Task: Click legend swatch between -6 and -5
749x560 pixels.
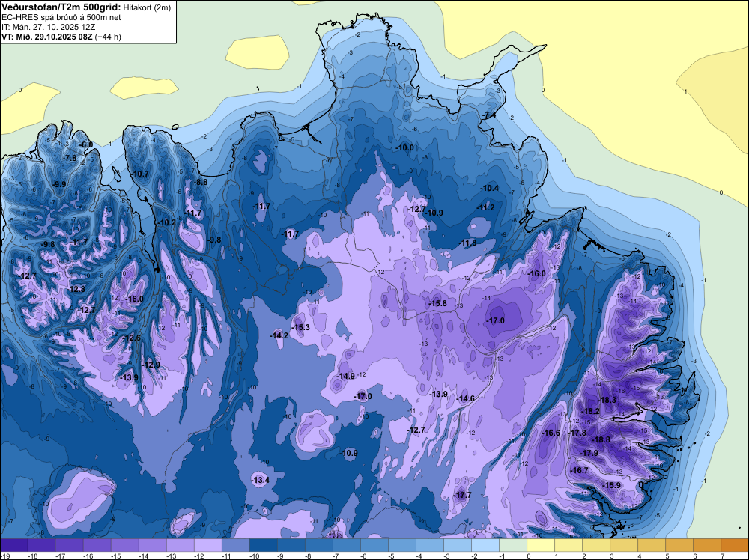Action: pyautogui.click(x=374, y=545)
